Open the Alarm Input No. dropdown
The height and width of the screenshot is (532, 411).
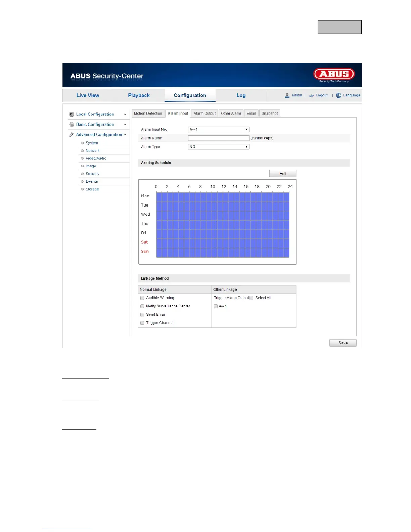219,129
